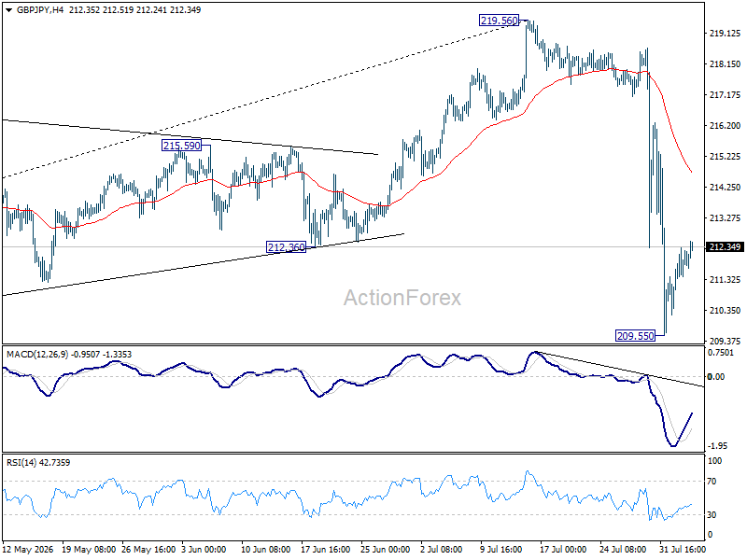Click the 31 Jul 16:00 time axis label

pyautogui.click(x=683, y=550)
